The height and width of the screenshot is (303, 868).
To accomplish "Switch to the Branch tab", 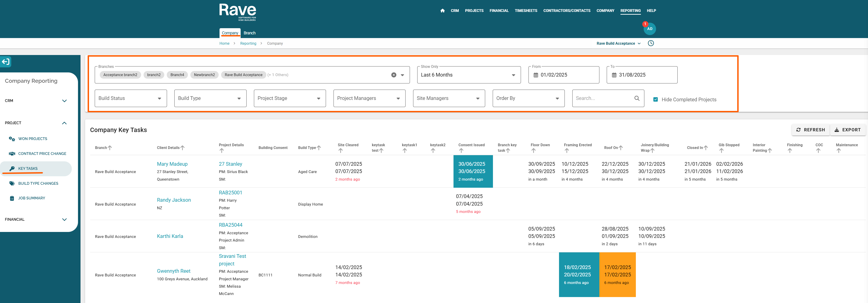I will (249, 33).
